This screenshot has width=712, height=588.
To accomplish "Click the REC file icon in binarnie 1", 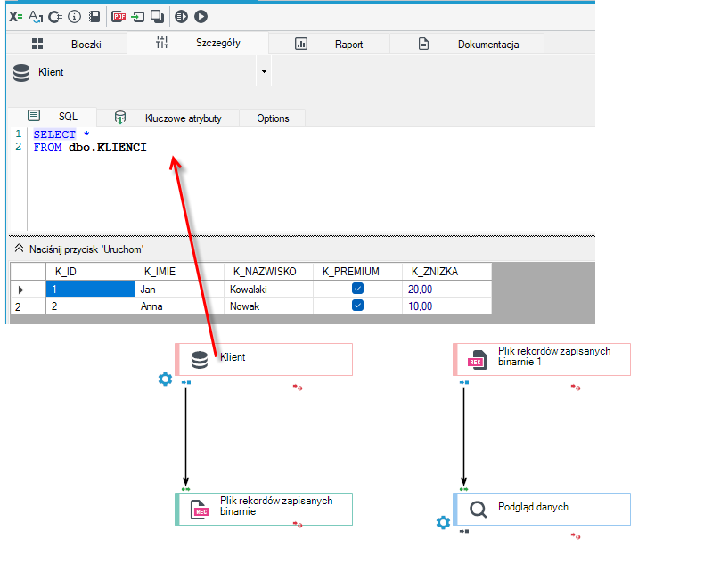I will click(478, 360).
